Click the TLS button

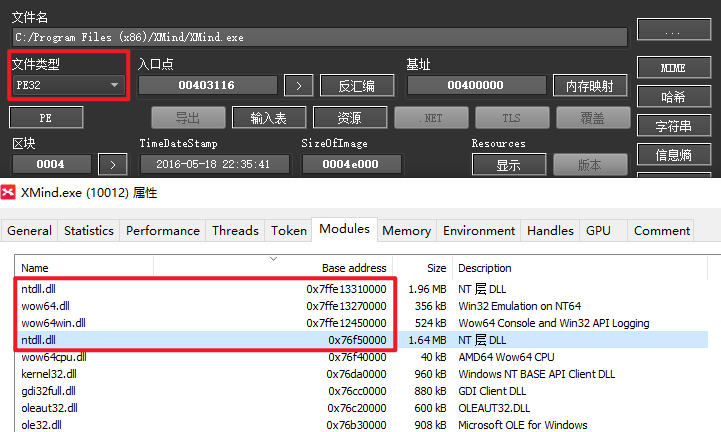click(512, 118)
